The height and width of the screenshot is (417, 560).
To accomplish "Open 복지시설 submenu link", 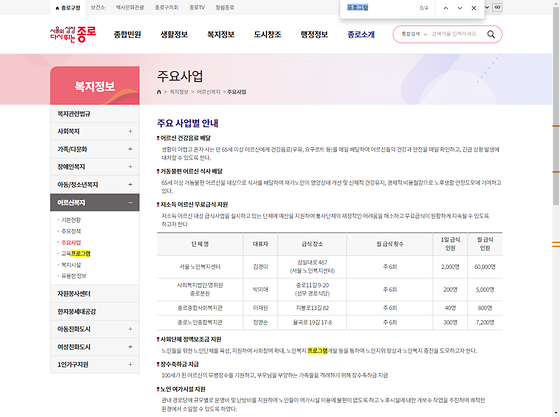I will (71, 265).
